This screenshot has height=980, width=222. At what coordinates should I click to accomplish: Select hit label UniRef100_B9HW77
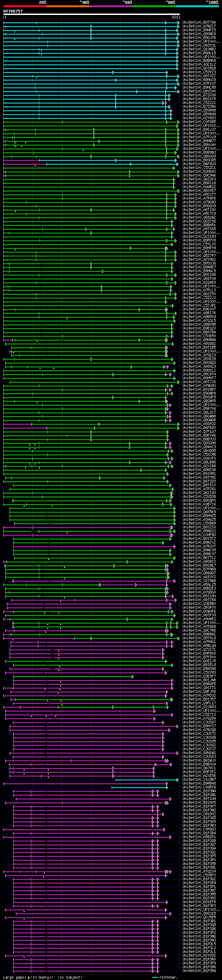click(199, 141)
